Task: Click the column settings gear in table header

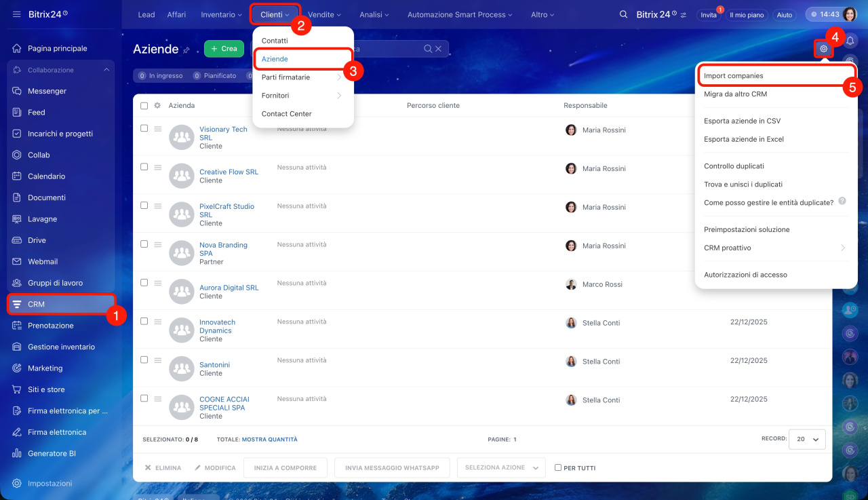Action: click(x=157, y=106)
